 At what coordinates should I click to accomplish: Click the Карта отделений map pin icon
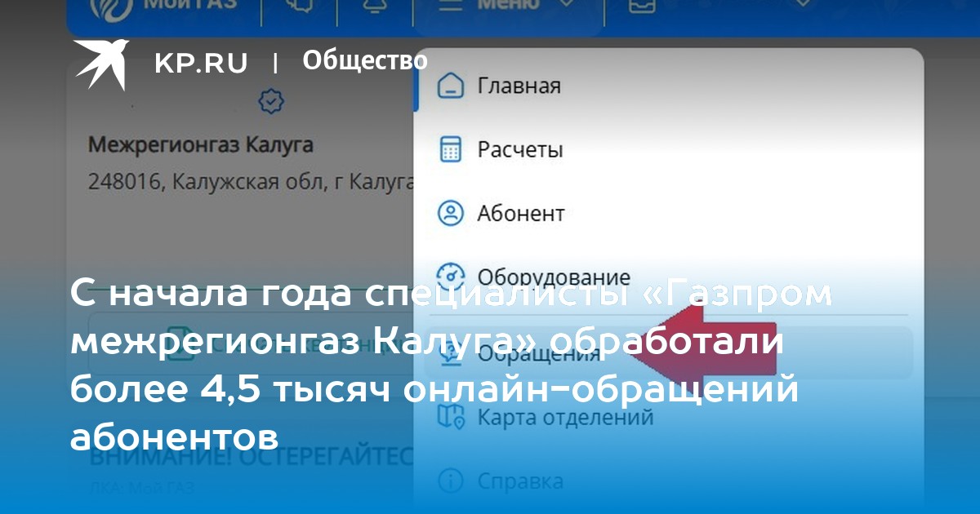[450, 418]
